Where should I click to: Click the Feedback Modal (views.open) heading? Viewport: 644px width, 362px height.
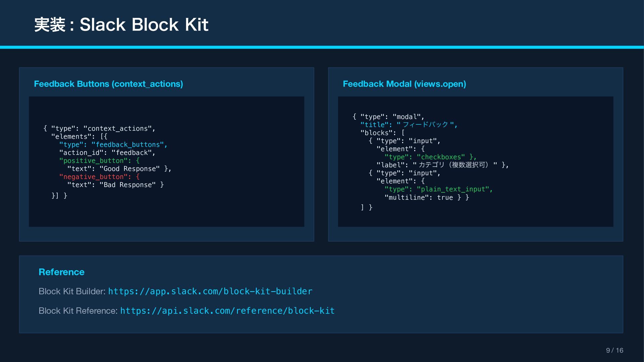[404, 84]
